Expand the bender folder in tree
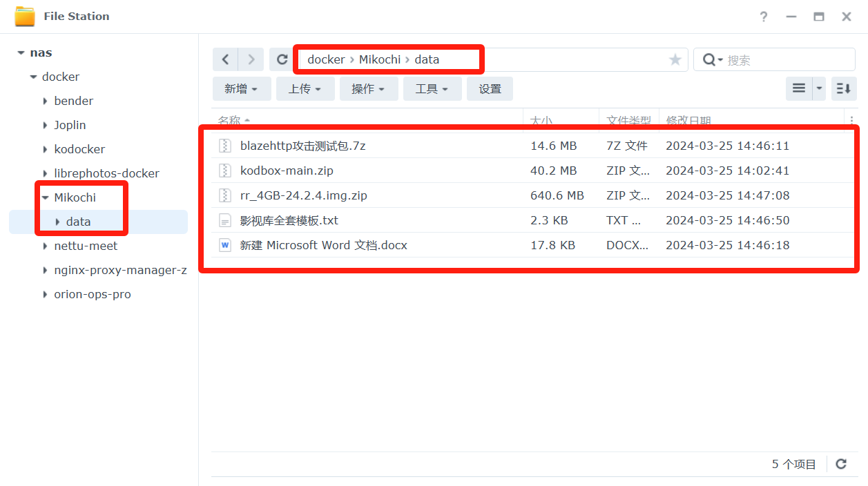Screen dimensions: 868x486 pyautogui.click(x=46, y=101)
